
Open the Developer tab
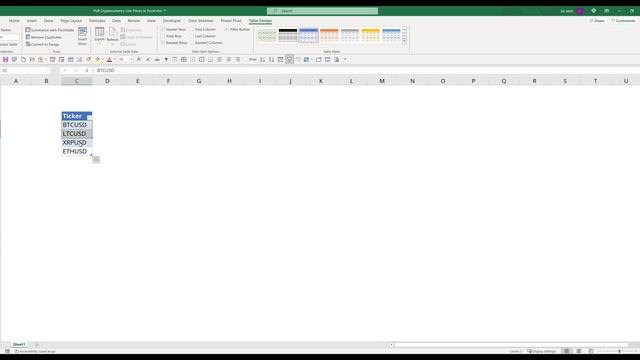(172, 20)
